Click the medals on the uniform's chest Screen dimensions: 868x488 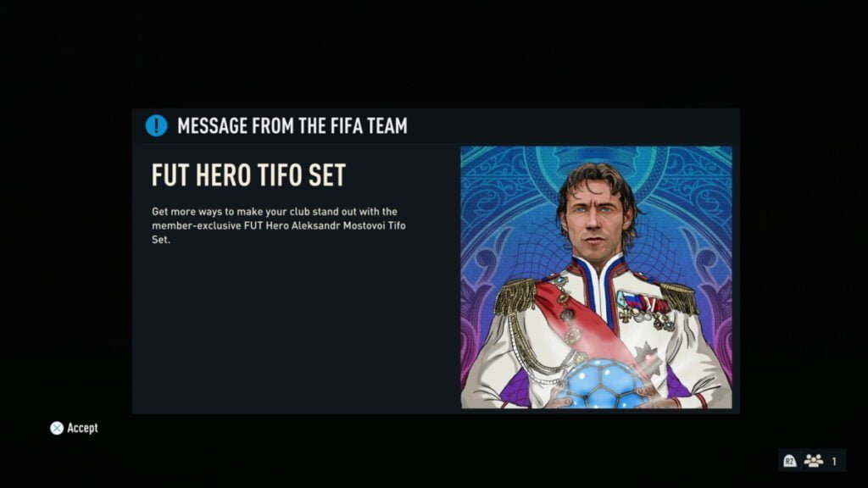644,310
